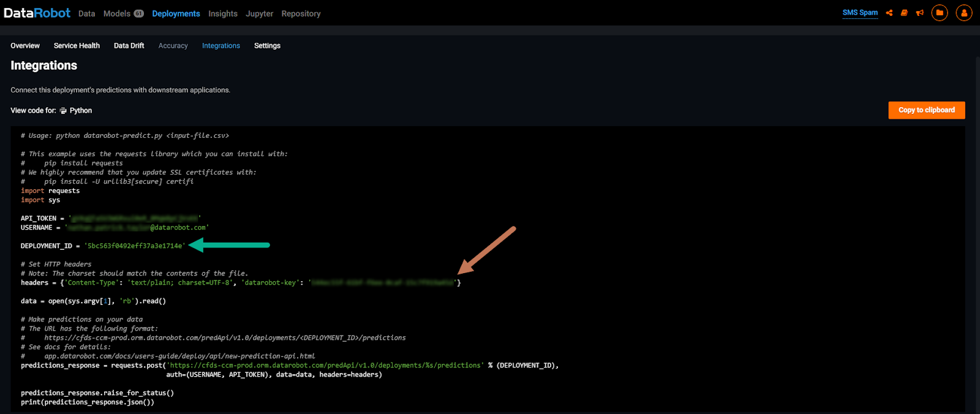
Task: Open the Models menu
Action: point(117,13)
